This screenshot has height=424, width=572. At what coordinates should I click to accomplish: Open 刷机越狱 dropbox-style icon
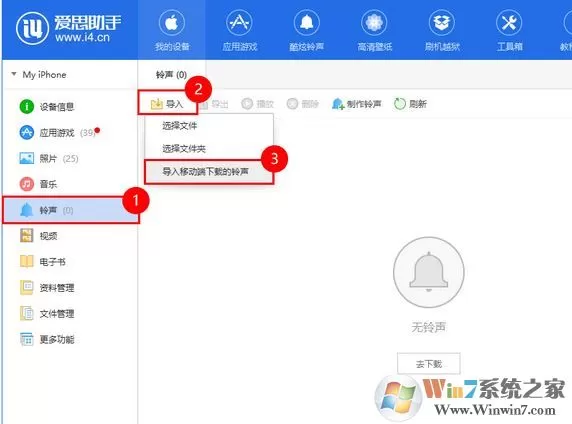[441, 23]
